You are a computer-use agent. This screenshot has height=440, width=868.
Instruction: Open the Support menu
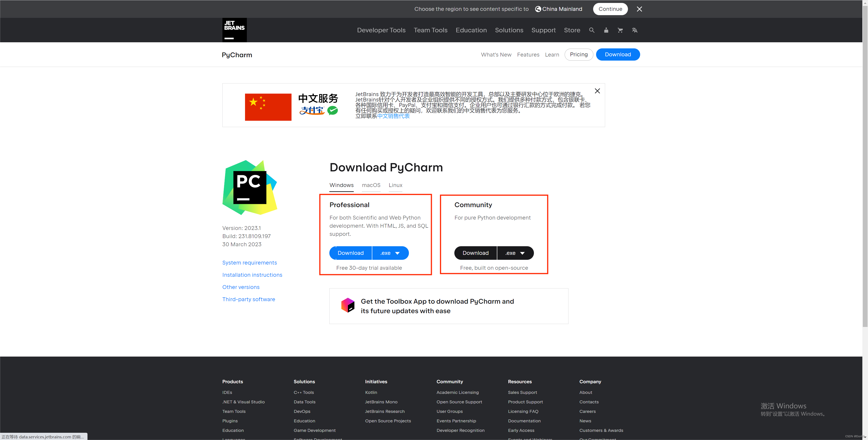click(x=543, y=30)
